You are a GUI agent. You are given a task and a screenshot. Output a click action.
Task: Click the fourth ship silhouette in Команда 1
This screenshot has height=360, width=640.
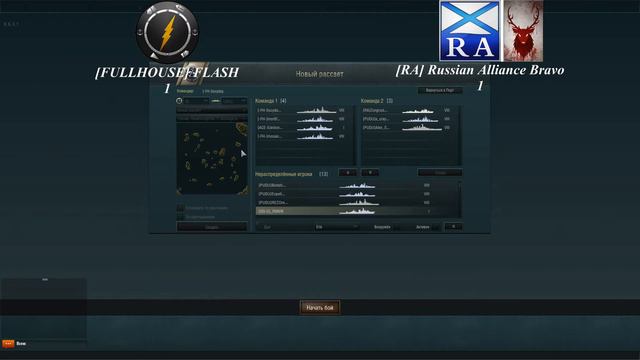[x=315, y=136]
